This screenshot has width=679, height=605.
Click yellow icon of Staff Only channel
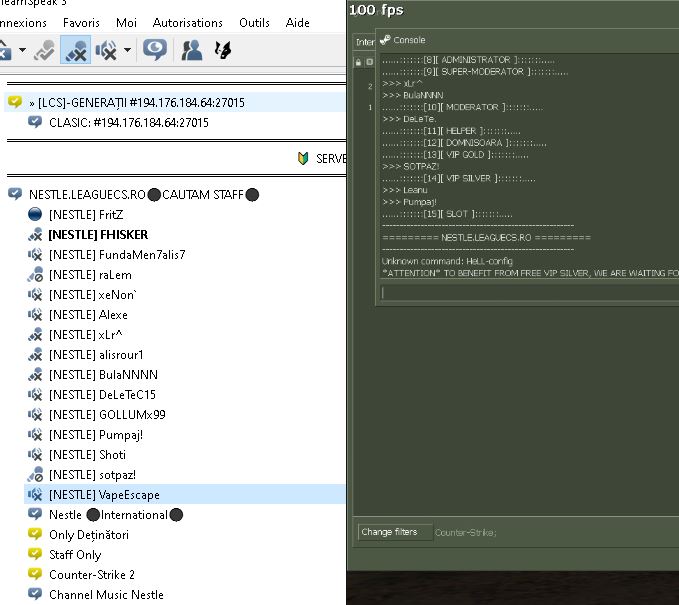(x=35, y=554)
